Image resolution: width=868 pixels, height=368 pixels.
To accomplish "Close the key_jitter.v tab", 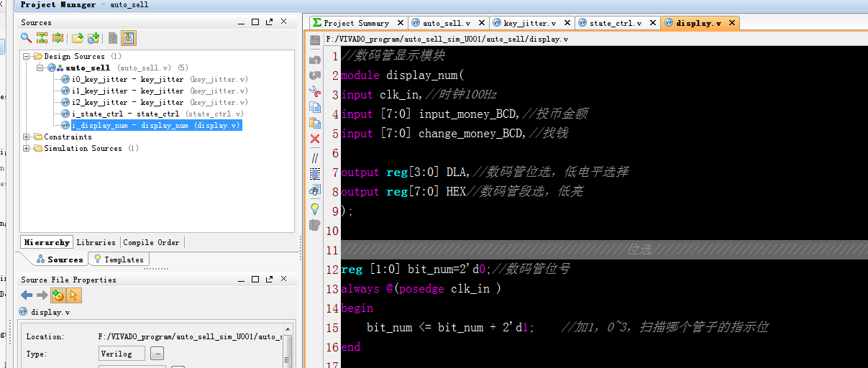I will pyautogui.click(x=567, y=23).
